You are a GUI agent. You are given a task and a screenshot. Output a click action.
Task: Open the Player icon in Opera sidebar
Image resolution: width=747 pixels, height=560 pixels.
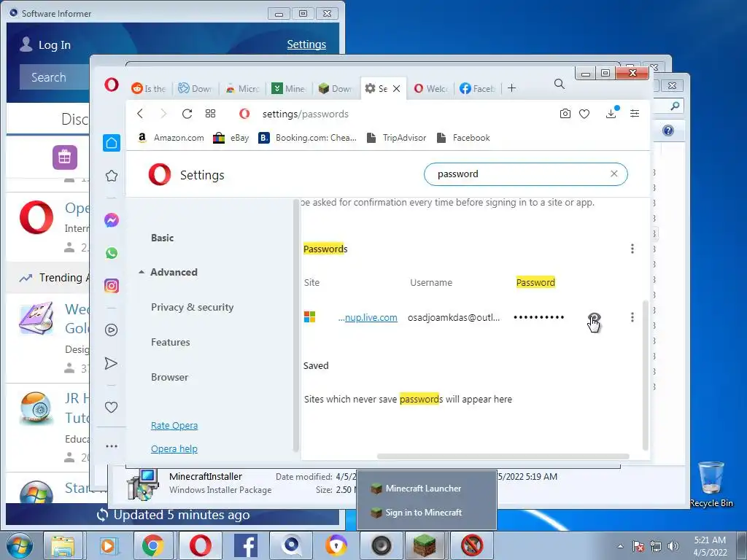point(112,330)
